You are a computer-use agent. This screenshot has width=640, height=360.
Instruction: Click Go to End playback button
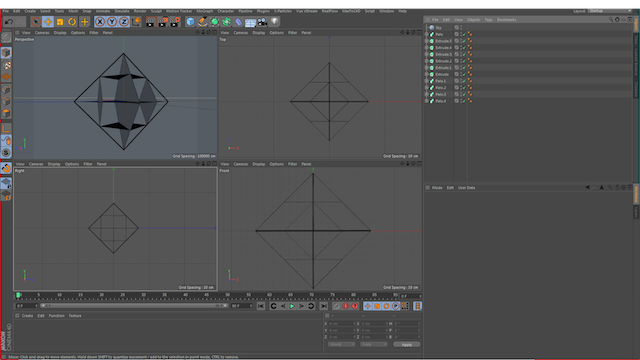(323, 306)
